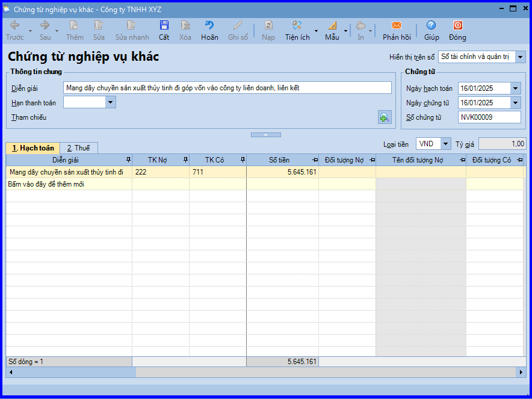Click the Số chứng từ input field
532x399 pixels.
tap(489, 117)
